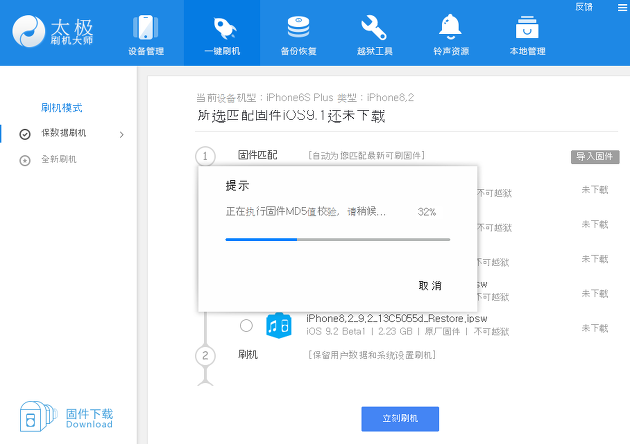Click the 刷机模式 heading
The image size is (630, 444).
(61, 108)
